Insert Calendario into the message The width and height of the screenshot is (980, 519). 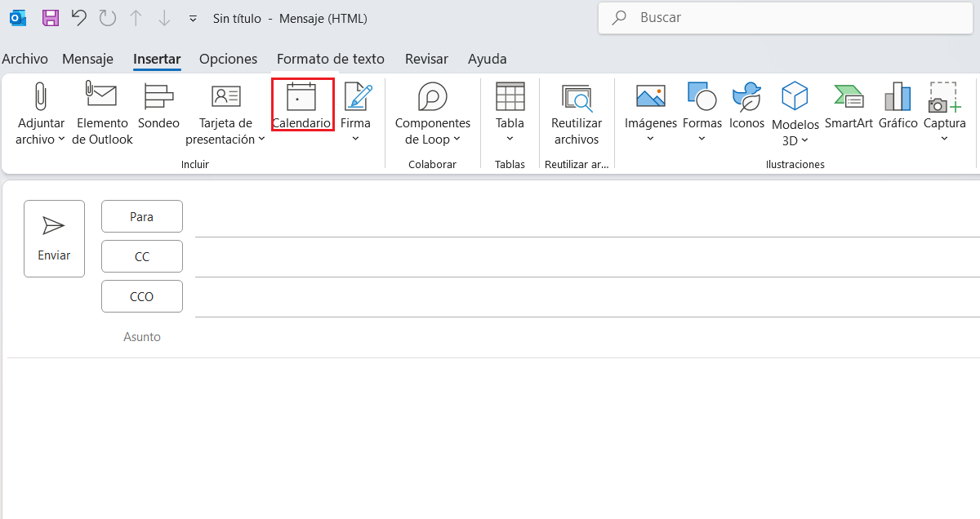[x=301, y=106]
